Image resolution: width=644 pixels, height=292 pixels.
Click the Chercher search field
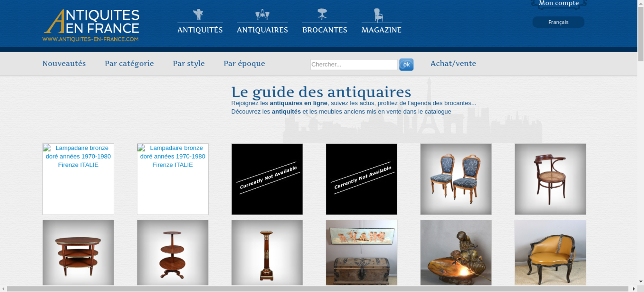(x=354, y=64)
